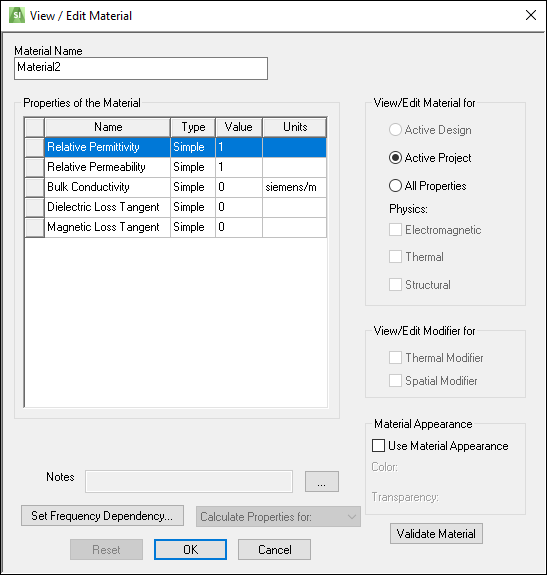Check Use Material Appearance
The height and width of the screenshot is (575, 547).
(378, 446)
